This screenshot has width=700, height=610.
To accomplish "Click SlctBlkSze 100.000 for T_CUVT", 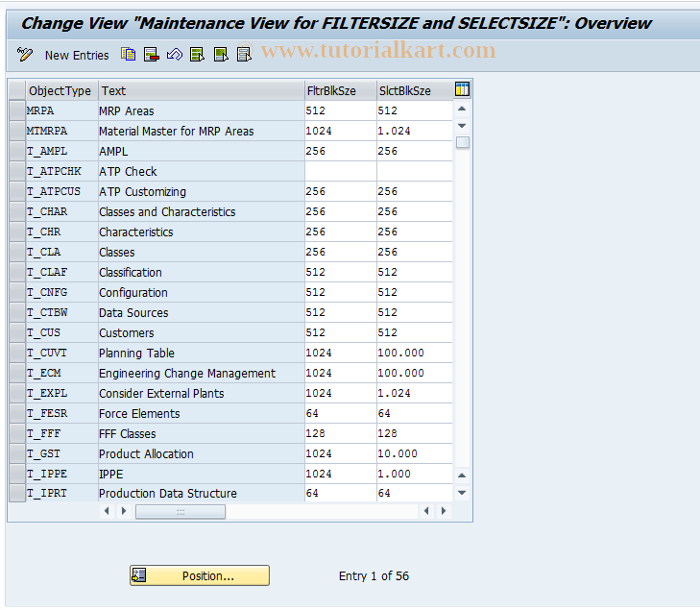I will pyautogui.click(x=414, y=353).
